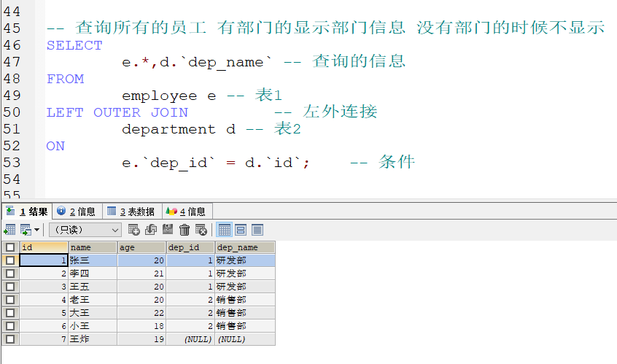This screenshot has width=617, height=364.
Task: Select the name cell 老王
Action: (93, 300)
